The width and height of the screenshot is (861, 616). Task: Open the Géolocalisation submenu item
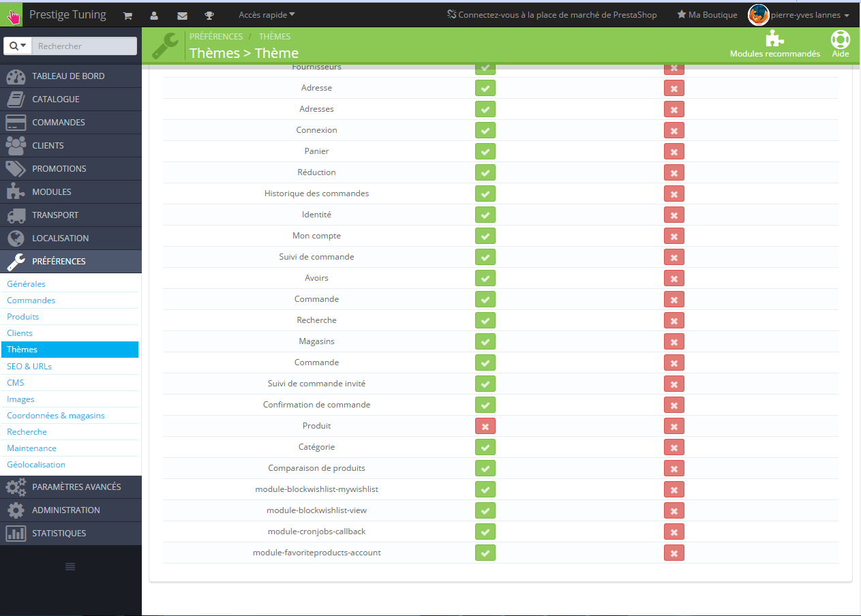36,465
